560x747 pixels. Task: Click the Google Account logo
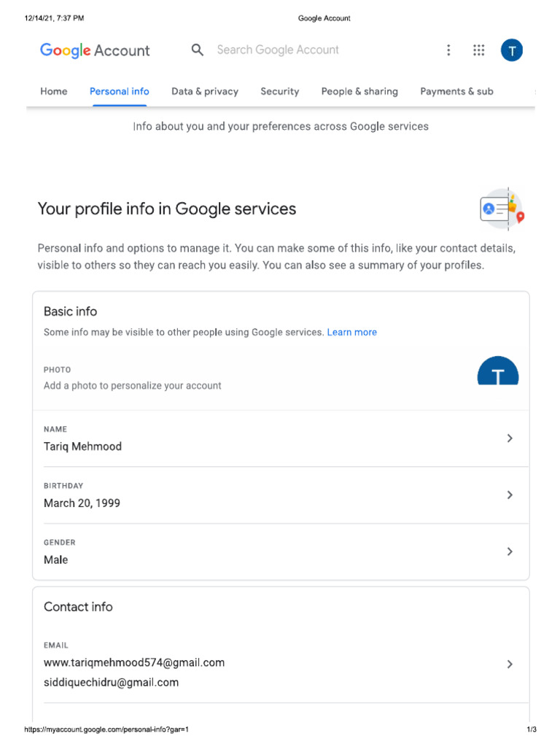click(x=95, y=50)
